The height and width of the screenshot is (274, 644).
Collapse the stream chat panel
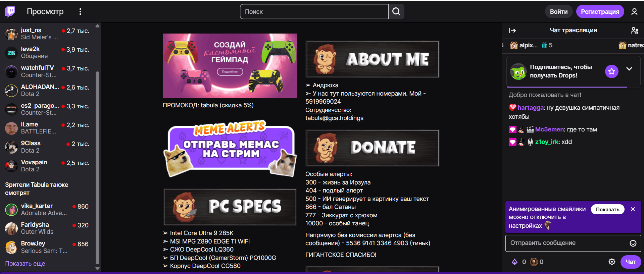(512, 31)
